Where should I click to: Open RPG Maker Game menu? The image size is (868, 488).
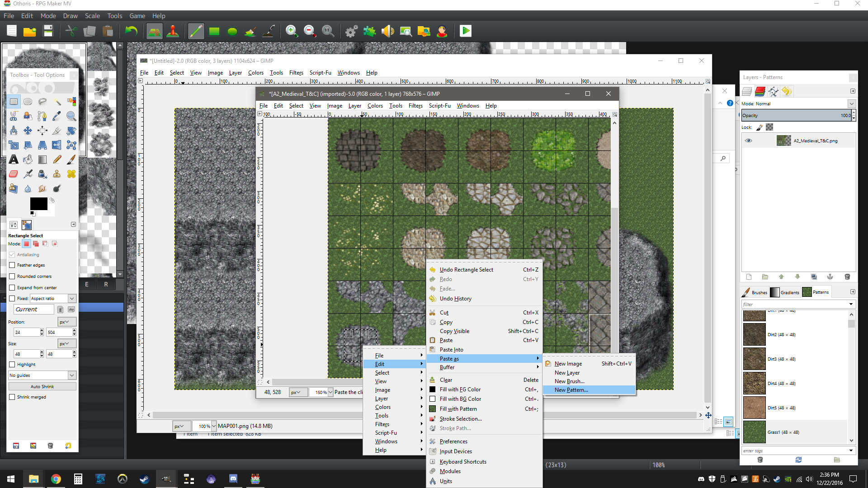pyautogui.click(x=137, y=16)
